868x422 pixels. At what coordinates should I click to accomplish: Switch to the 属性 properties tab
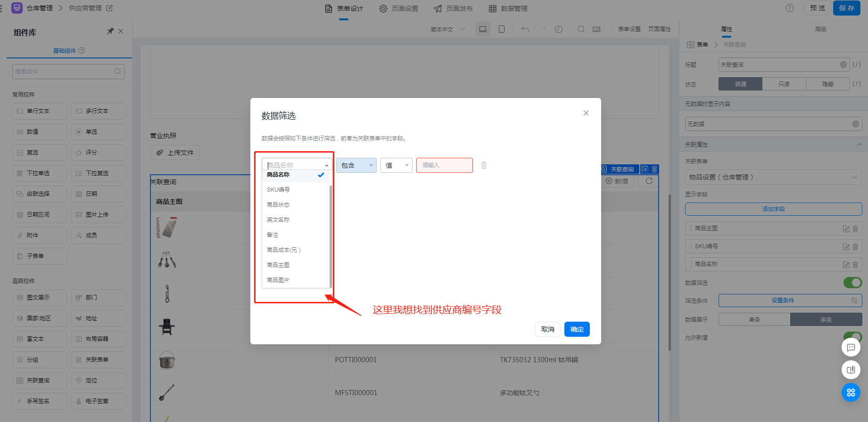pyautogui.click(x=727, y=29)
